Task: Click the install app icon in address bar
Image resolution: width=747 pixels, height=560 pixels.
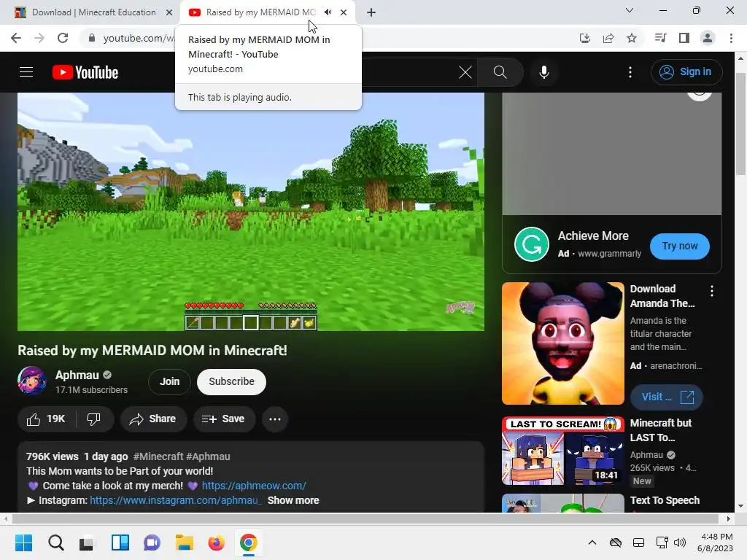Action: (584, 38)
